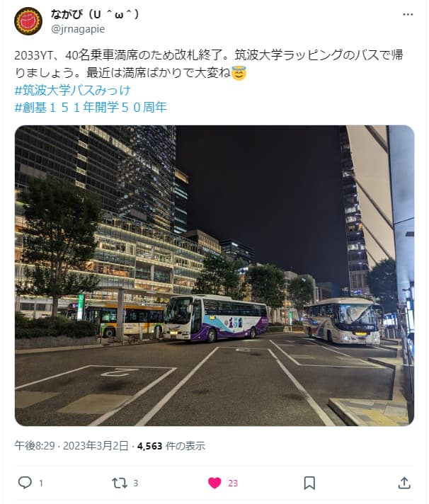This screenshot has height=504, width=429.
Task: Open the three-dot more options menu
Action: point(408,14)
